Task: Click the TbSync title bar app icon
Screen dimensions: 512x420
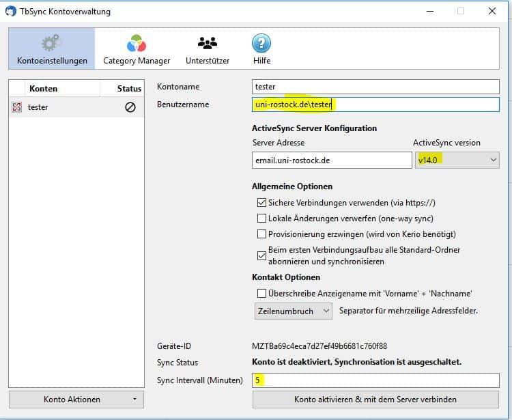Action: point(10,12)
